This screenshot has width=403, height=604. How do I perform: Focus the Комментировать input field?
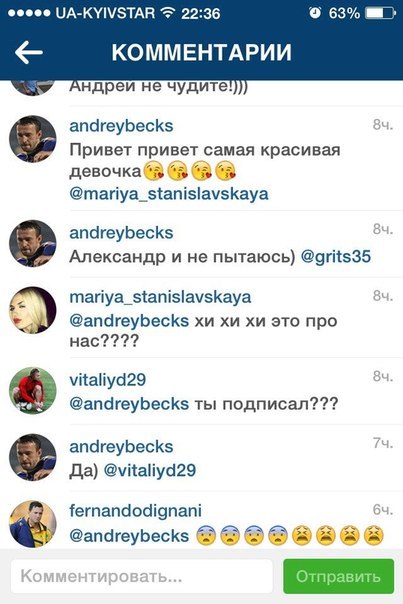(x=142, y=576)
